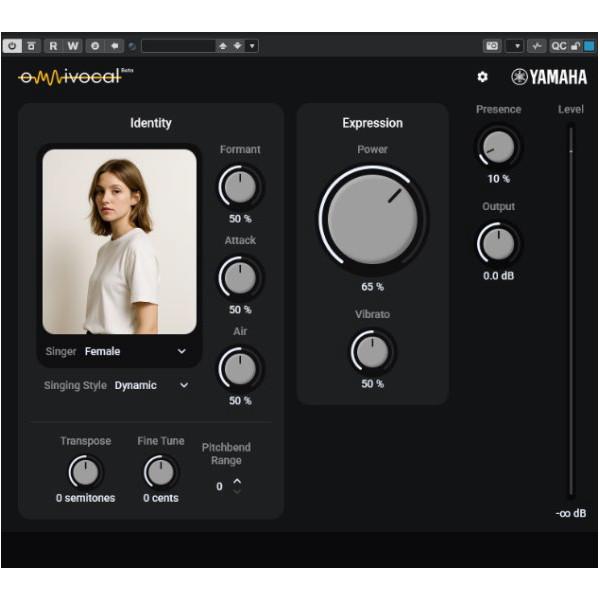This screenshot has width=600, height=600.
Task: Open the Singer dropdown showing Female
Action: click(x=116, y=351)
